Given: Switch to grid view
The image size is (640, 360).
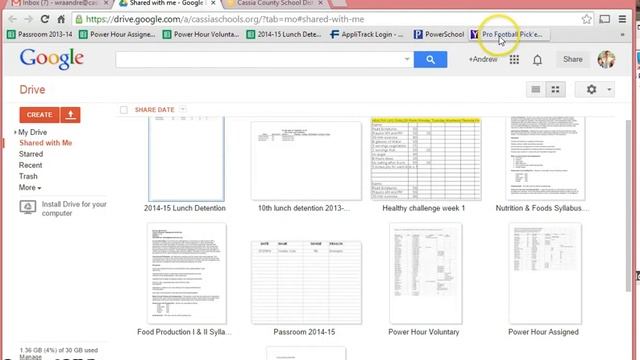Looking at the screenshot, I should click(x=556, y=89).
